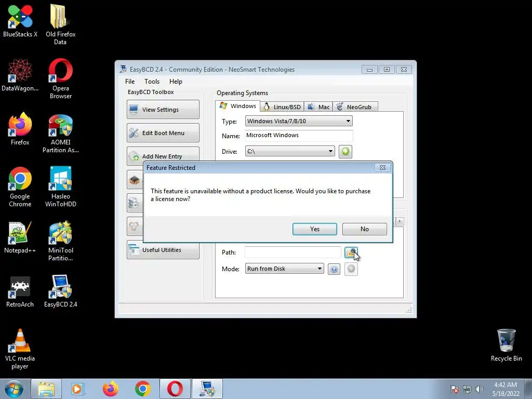Viewport: 532px width, 399px height.
Task: Open Windows Media Player in taskbar
Action: pos(78,389)
